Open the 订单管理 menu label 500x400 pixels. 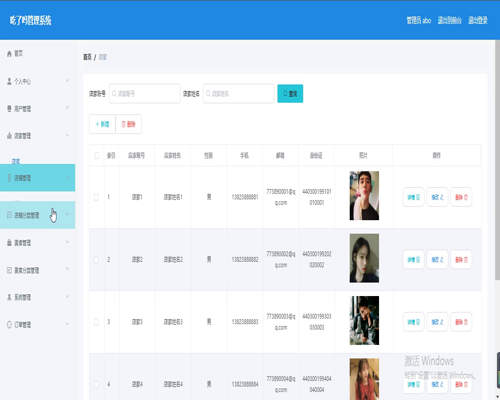pos(22,324)
